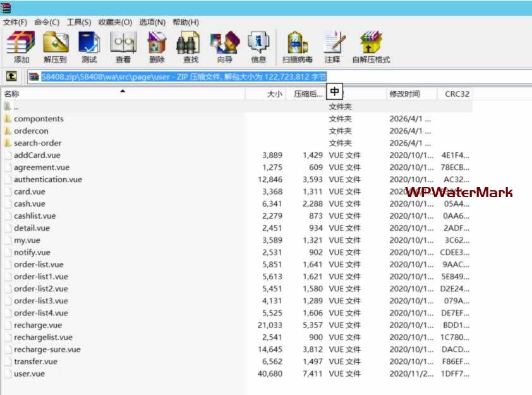The image size is (532, 395).
Task: Select the recharge-sure.vue file
Action: coord(47,349)
